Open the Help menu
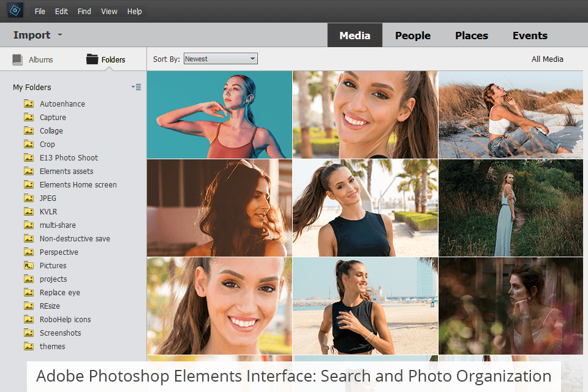Viewport: 588px width, 392px height. [135, 12]
